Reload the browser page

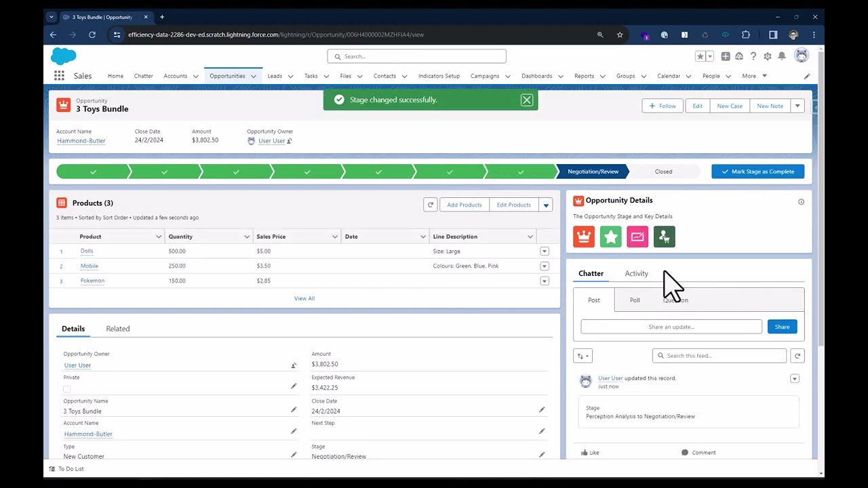[92, 35]
